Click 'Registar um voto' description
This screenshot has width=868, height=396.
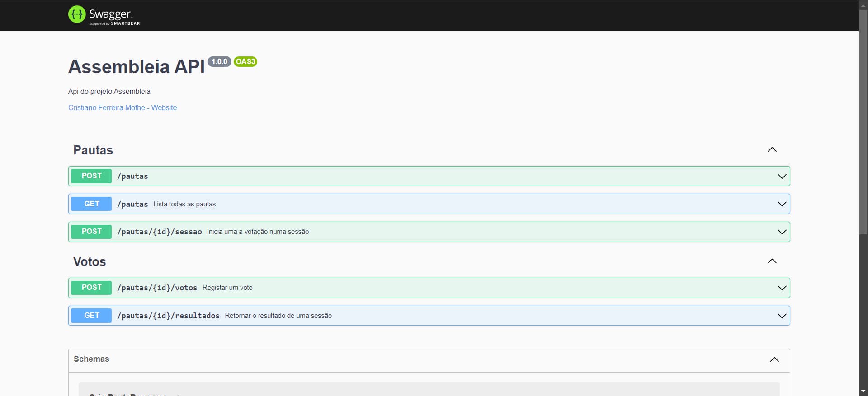pyautogui.click(x=227, y=288)
